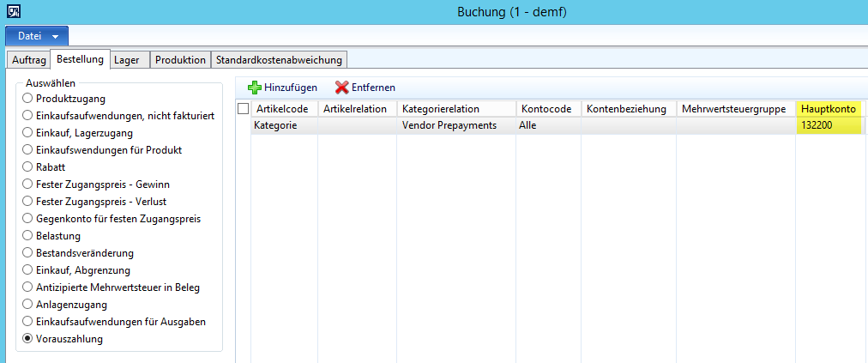This screenshot has height=363, width=868.
Task: Click the Hauptkonto field with 132200
Action: coord(829,125)
